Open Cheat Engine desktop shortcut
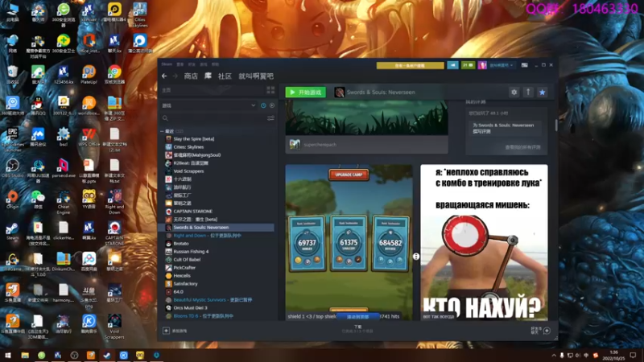Screen dimensions: 644x362 pos(64,202)
